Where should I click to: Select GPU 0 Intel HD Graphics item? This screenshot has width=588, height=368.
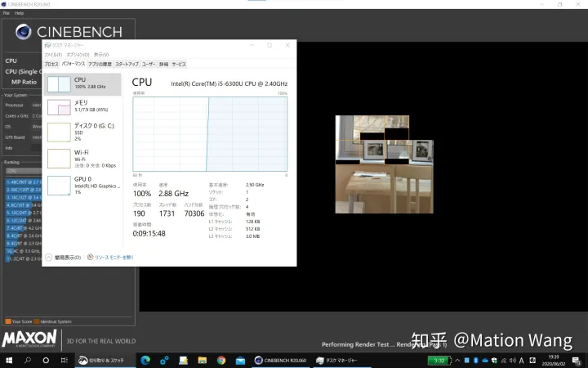82,185
